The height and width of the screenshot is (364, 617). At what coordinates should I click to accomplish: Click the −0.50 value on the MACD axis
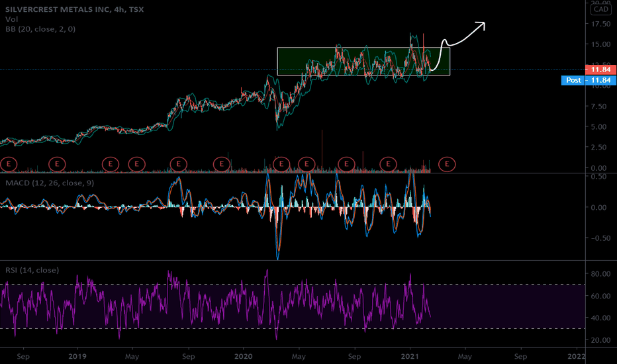(601, 238)
